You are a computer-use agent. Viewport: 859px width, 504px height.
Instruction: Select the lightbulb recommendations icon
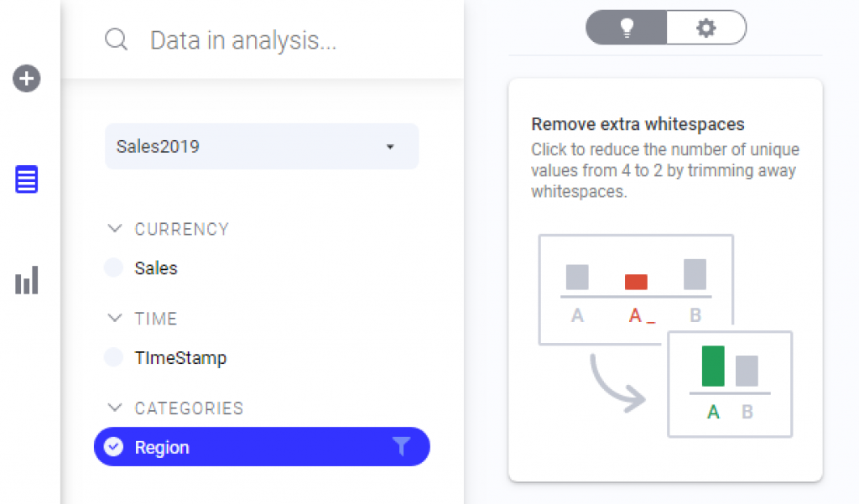(x=627, y=28)
